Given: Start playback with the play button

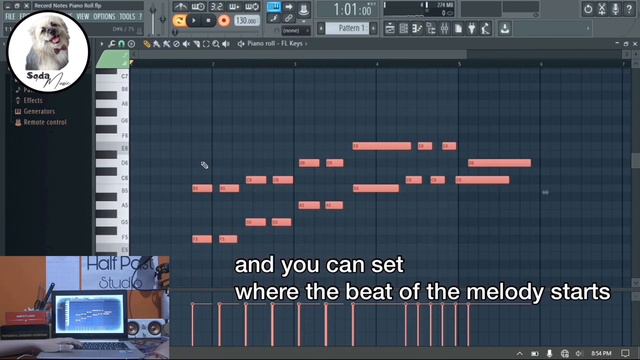Looking at the screenshot, I should (194, 20).
